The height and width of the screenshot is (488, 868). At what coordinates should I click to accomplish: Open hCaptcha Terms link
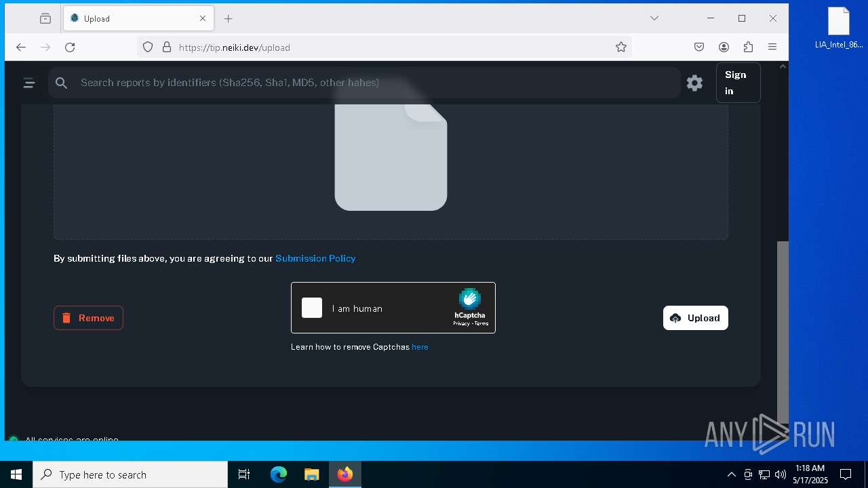pyautogui.click(x=481, y=323)
